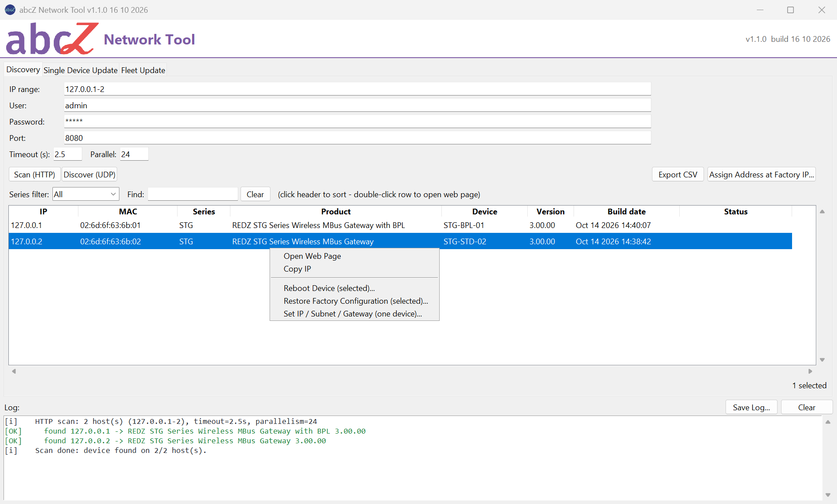Select the Password input field
Screen dimensions: 837x504
357,121
